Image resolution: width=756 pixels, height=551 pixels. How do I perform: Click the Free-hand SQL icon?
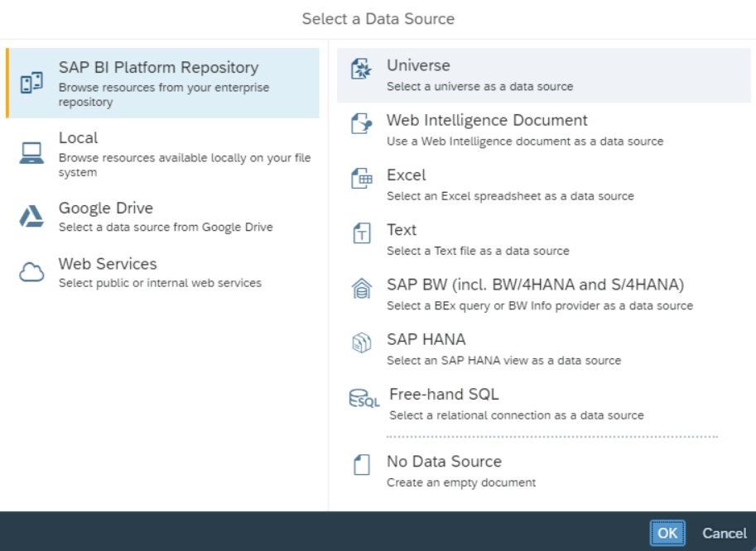[x=364, y=400]
